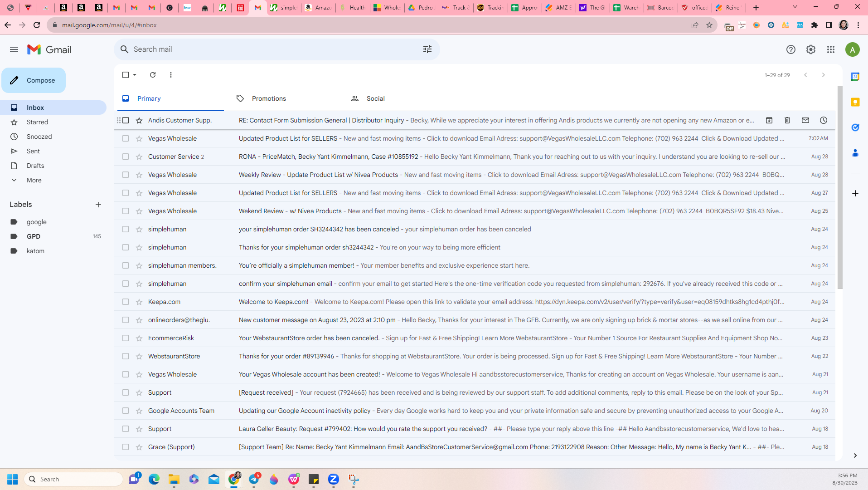Open the Zoom app in taskbar
The width and height of the screenshot is (868, 490).
pyautogui.click(x=334, y=479)
